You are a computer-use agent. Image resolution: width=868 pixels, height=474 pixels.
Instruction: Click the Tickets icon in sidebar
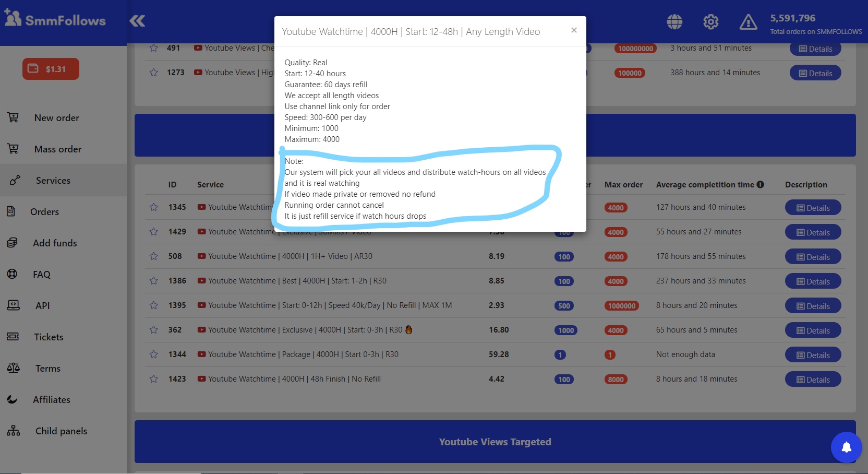[13, 337]
